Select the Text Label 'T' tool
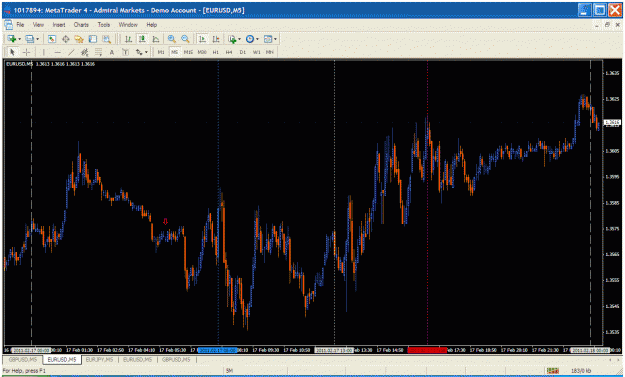Screen dimensions: 625x377 [x=125, y=52]
